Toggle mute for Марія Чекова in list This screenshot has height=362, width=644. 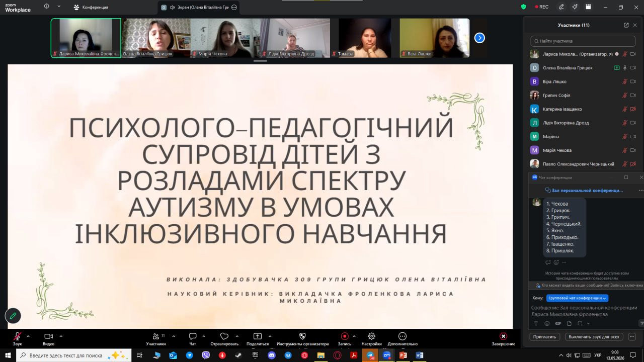point(625,150)
